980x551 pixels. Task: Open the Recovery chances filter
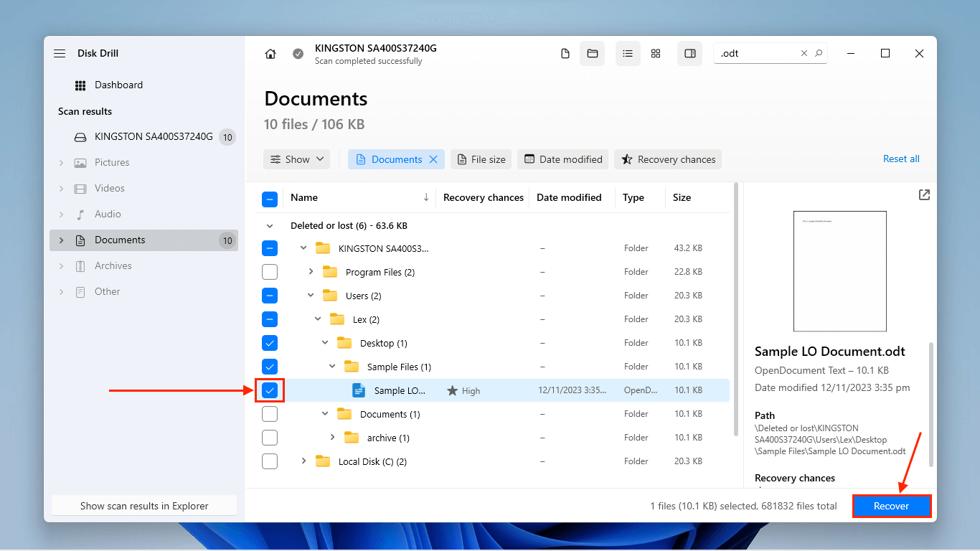point(668,159)
